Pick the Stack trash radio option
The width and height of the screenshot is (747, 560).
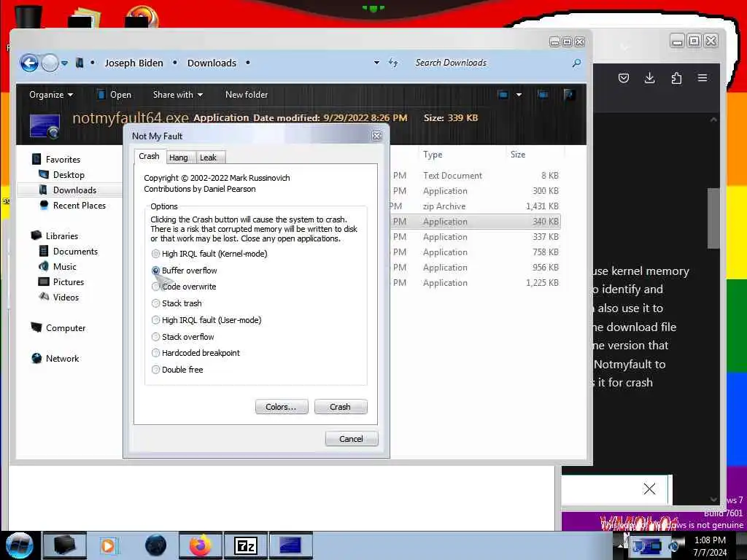155,303
